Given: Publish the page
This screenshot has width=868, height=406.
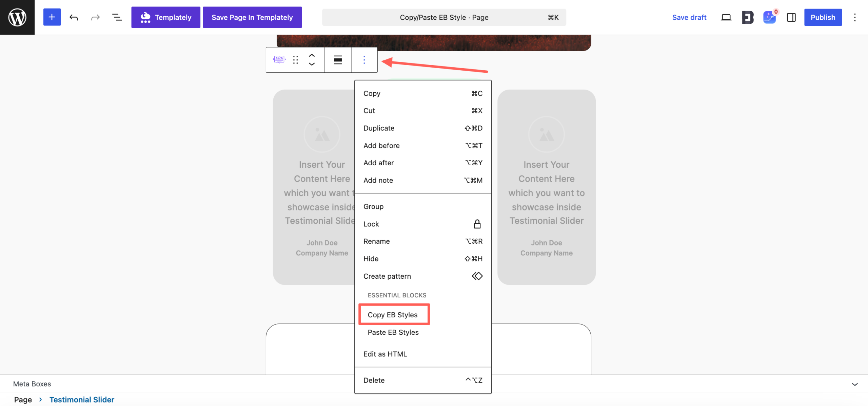Looking at the screenshot, I should click(823, 17).
